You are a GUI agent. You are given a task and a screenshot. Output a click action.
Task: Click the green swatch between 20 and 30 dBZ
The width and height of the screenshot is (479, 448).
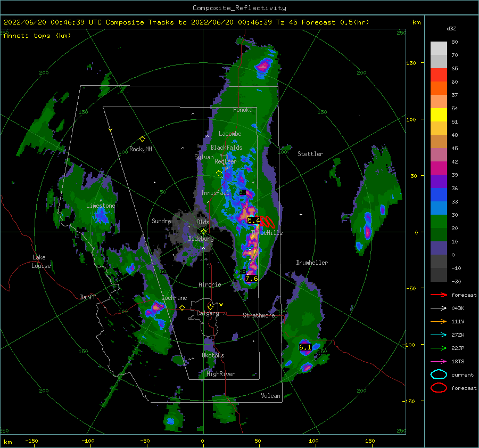tap(439, 222)
